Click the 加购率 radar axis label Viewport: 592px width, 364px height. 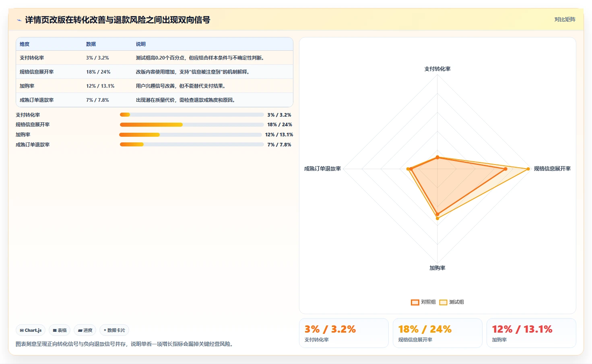click(x=437, y=268)
